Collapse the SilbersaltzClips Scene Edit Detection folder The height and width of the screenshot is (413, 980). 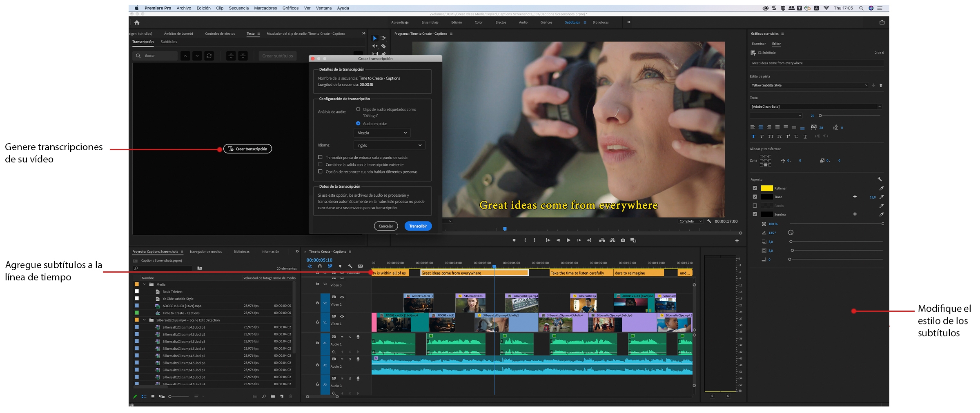pos(145,320)
